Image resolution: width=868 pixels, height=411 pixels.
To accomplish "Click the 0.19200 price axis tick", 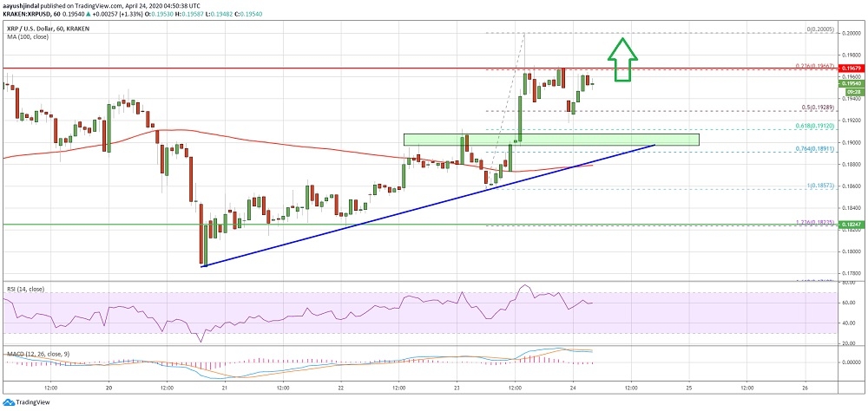I will point(852,120).
